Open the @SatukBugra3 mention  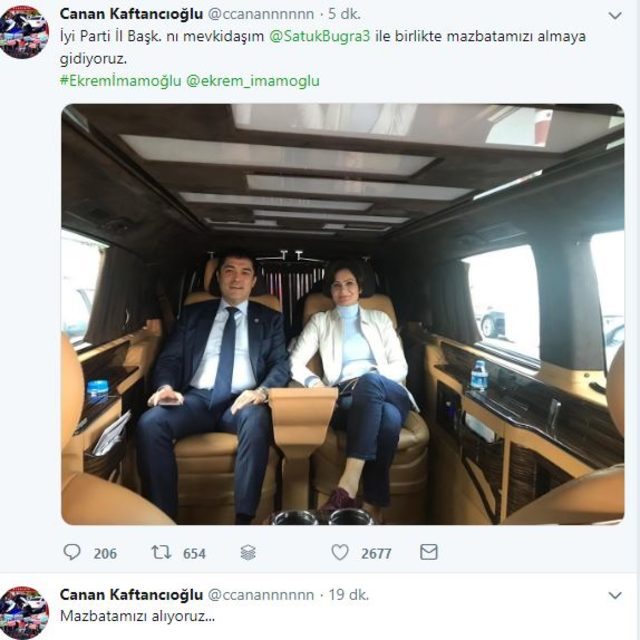click(x=320, y=36)
